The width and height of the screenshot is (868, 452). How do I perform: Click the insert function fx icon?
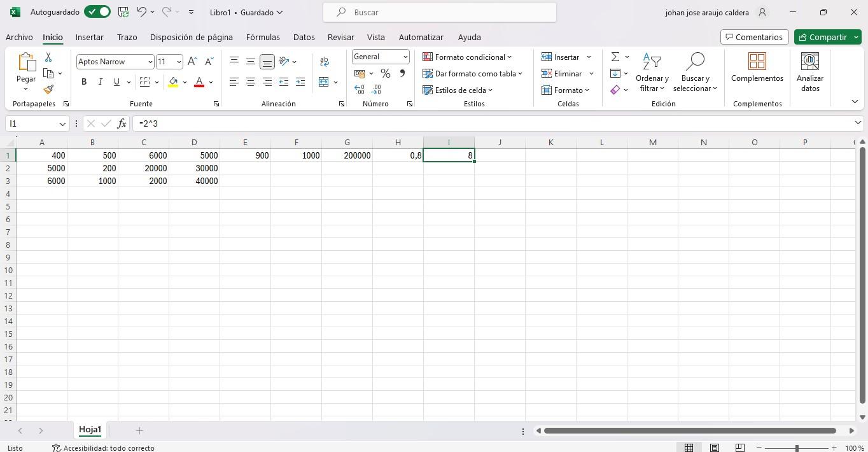[122, 124]
